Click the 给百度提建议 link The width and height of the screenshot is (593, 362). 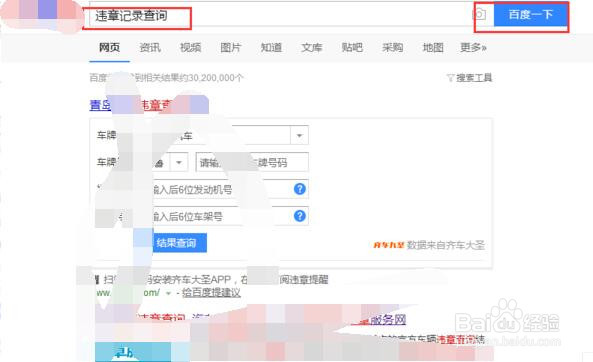[x=211, y=293]
